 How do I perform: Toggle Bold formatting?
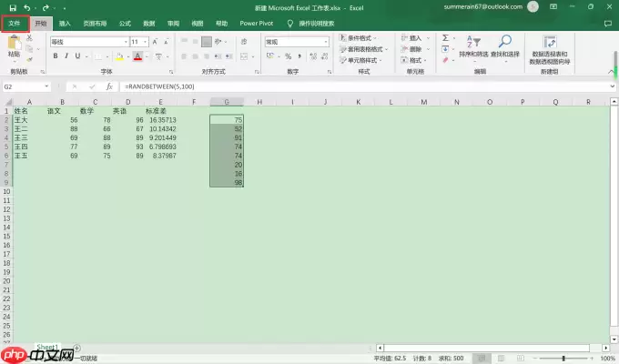click(x=56, y=56)
